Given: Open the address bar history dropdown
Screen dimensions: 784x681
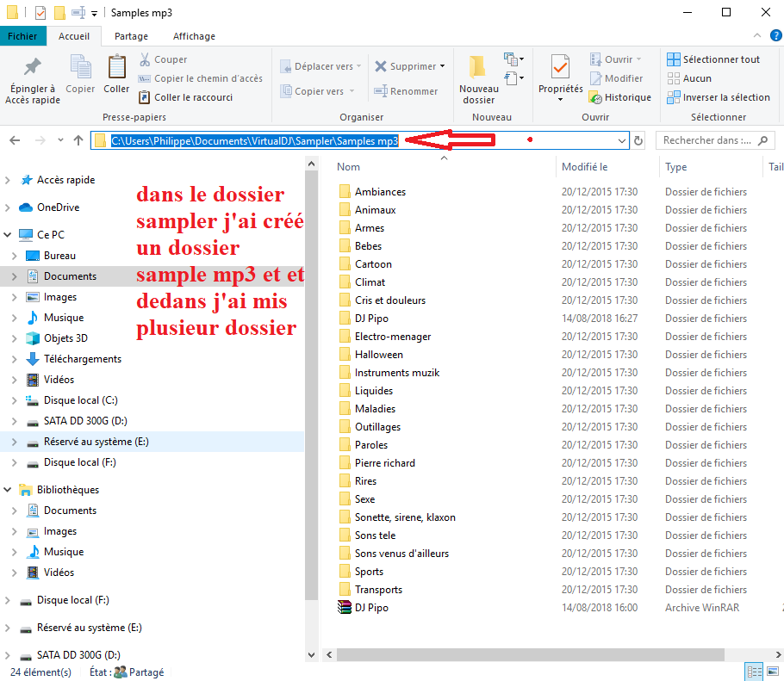Looking at the screenshot, I should (x=622, y=140).
